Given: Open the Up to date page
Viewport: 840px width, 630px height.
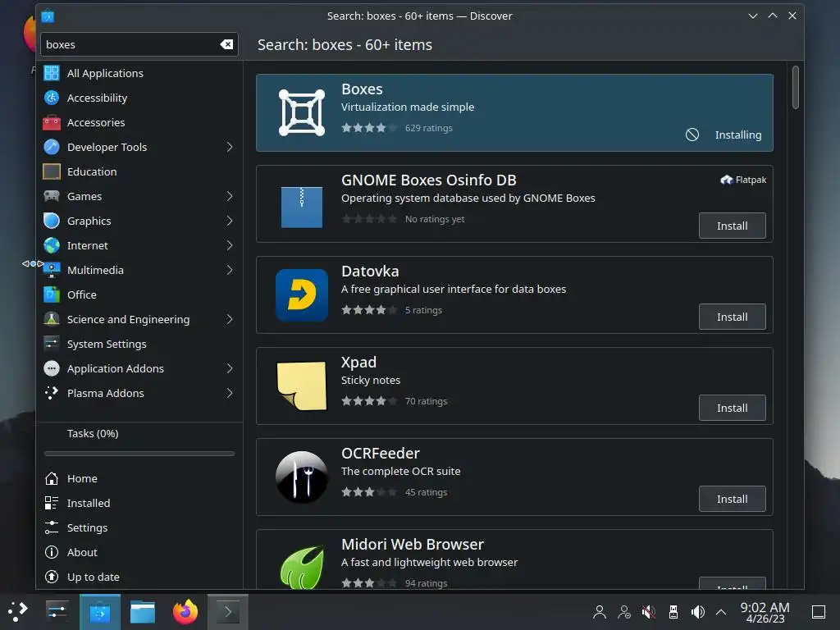Looking at the screenshot, I should (x=139, y=577).
